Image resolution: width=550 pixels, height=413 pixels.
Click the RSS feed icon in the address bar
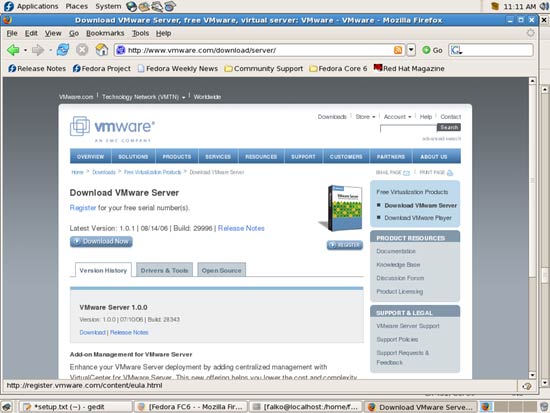(398, 50)
